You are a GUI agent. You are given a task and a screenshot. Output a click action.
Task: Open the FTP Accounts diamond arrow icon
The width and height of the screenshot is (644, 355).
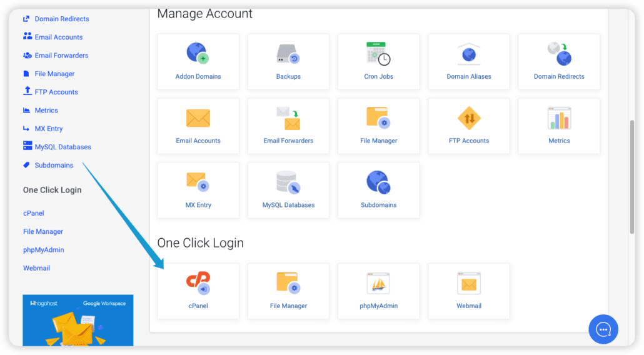tap(469, 118)
